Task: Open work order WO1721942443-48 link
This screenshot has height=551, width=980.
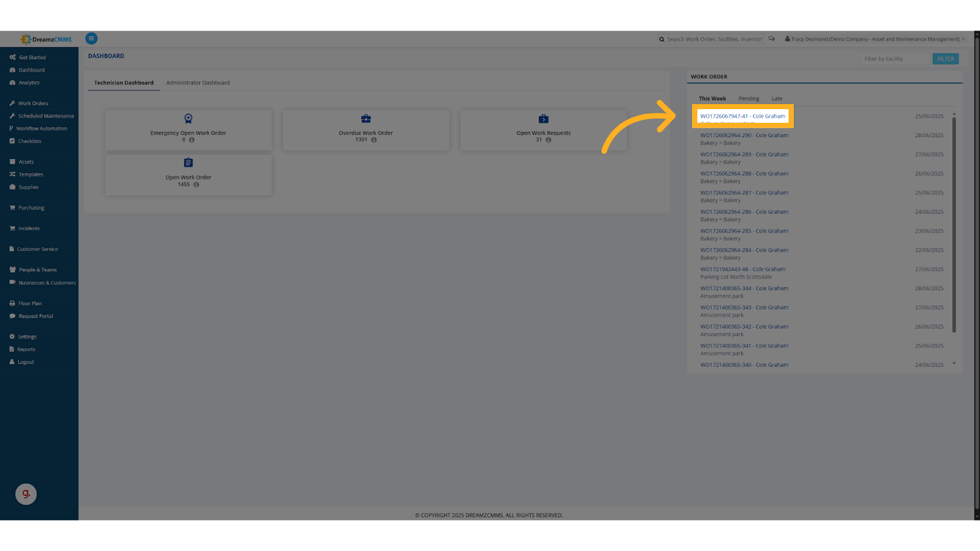Action: [x=742, y=269]
